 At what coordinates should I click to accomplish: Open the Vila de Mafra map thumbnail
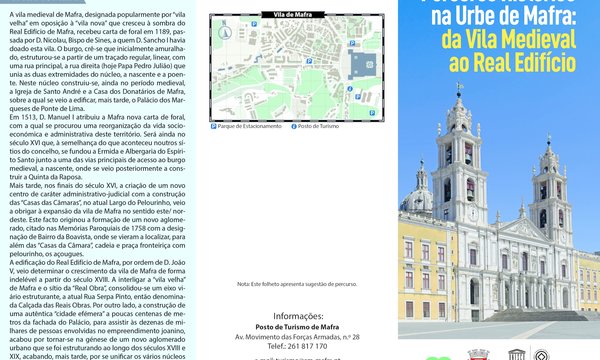click(297, 68)
